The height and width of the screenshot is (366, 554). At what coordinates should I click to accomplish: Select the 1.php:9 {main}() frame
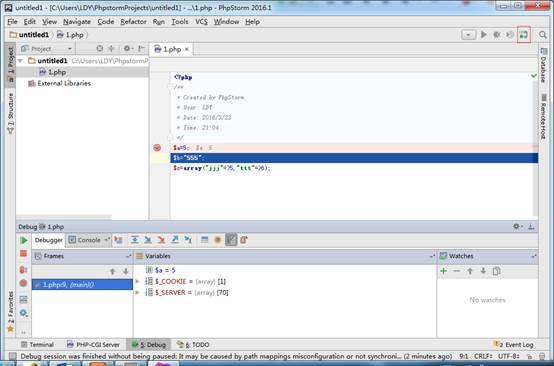tap(82, 284)
